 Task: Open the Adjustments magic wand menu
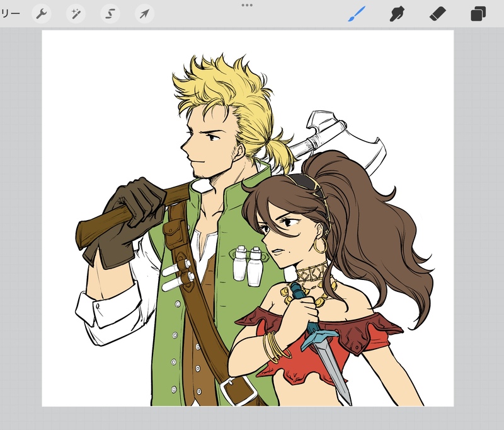click(x=76, y=13)
